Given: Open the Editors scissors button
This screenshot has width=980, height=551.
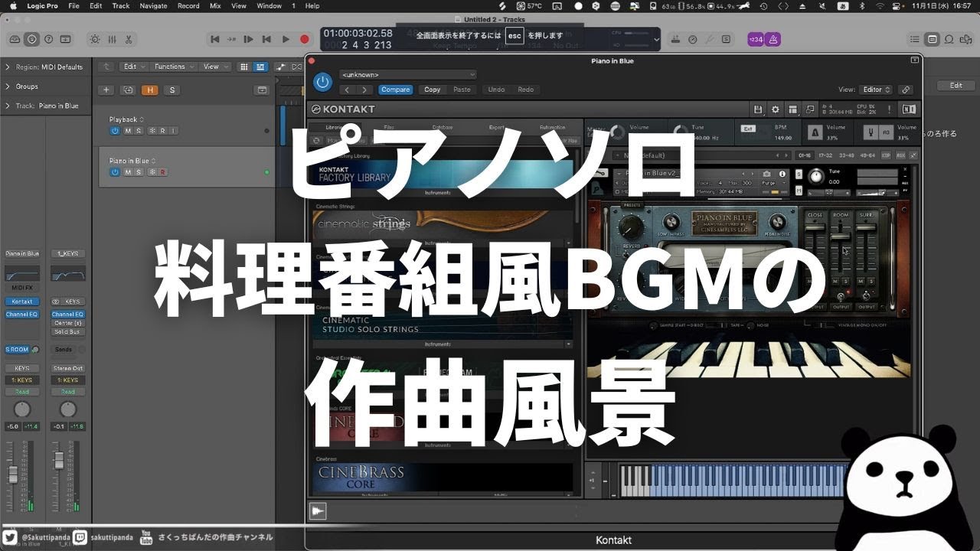Looking at the screenshot, I should pyautogui.click(x=129, y=39).
